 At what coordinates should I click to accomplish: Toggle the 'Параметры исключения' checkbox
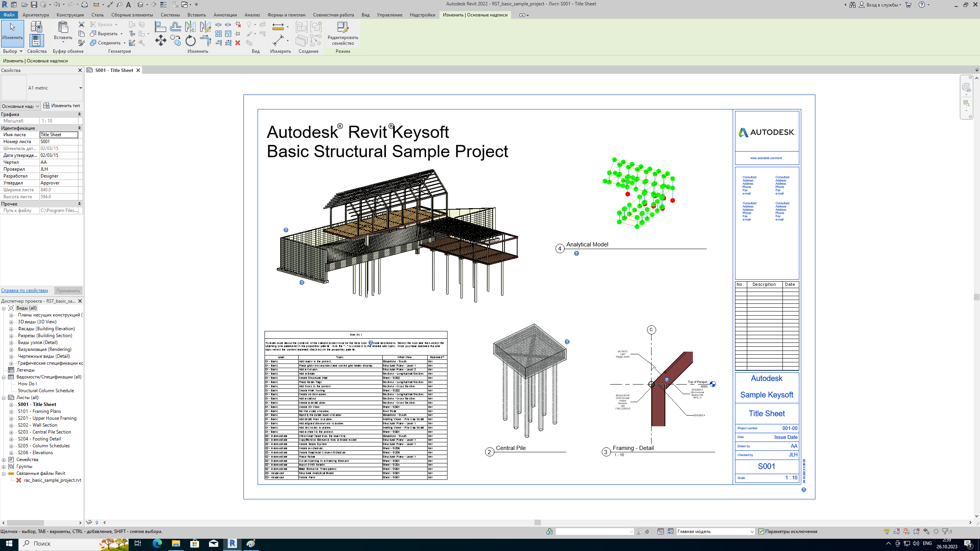point(761,531)
